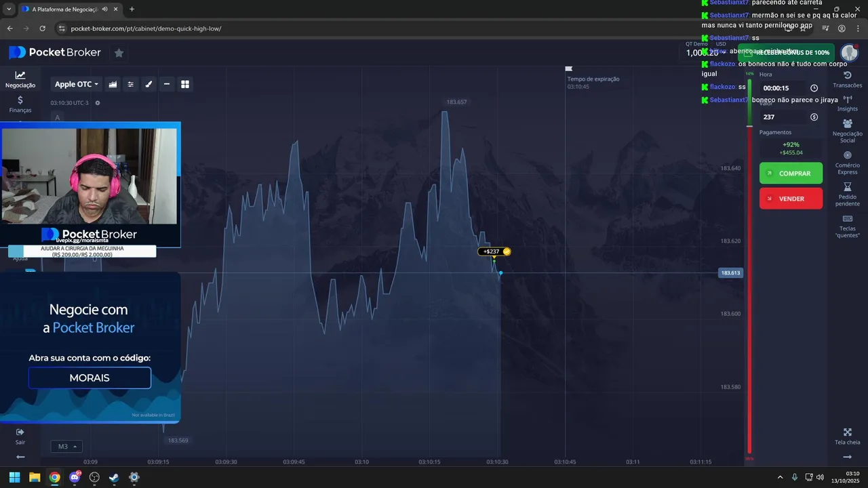Image resolution: width=868 pixels, height=488 pixels.
Task: Click the MORAIS promo code box
Action: point(90,378)
